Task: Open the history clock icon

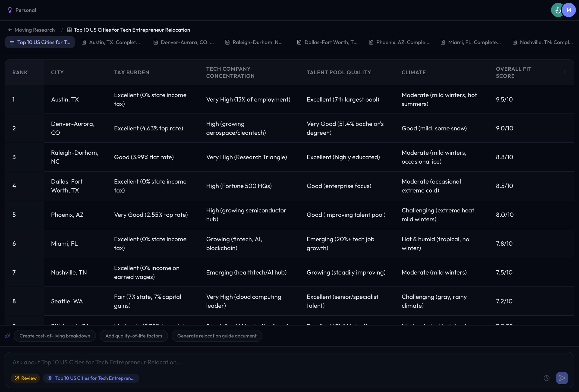Action: point(546,378)
